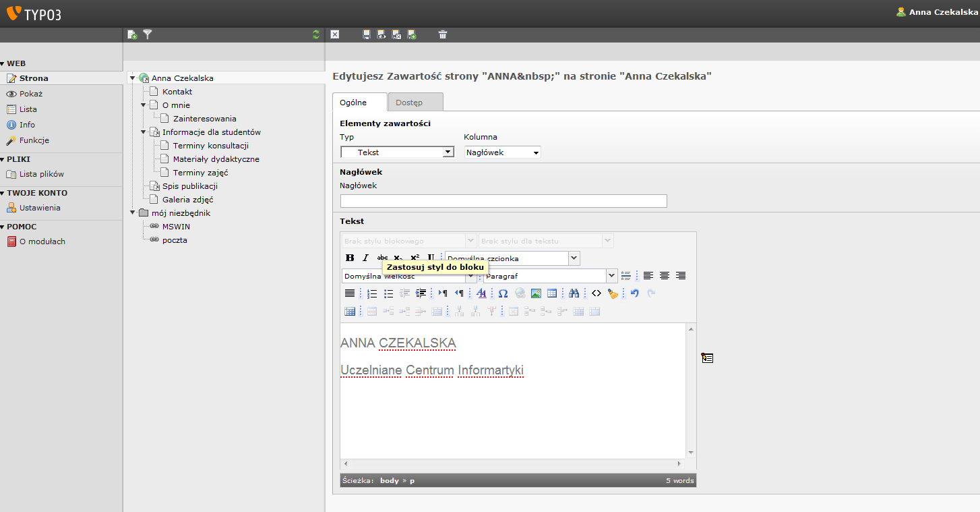Apply bold formatting in the editor

(x=350, y=258)
